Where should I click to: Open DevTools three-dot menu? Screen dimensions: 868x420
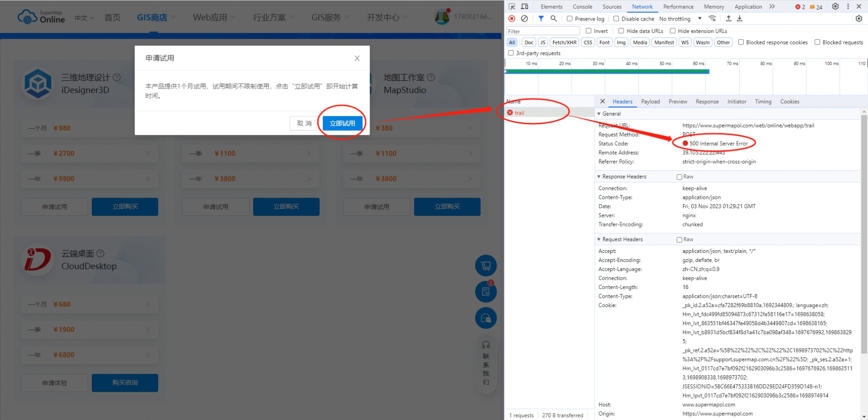[848, 6]
